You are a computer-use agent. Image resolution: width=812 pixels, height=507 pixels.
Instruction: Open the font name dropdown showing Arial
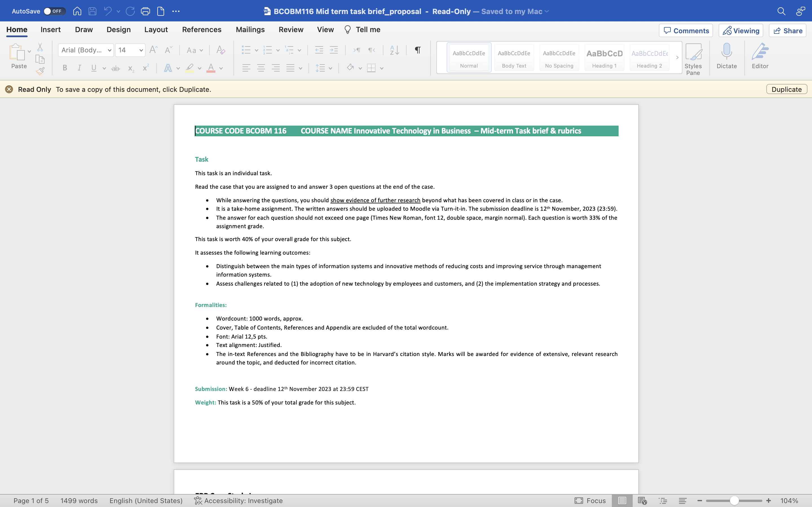click(86, 50)
